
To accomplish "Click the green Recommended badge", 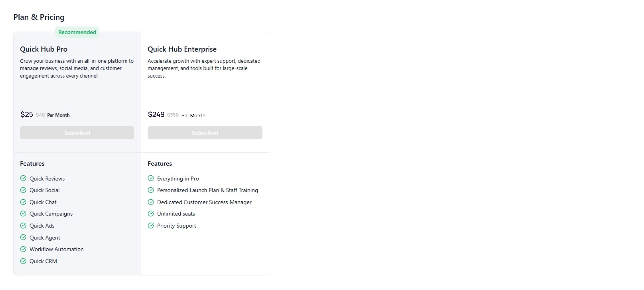I will pos(77,32).
